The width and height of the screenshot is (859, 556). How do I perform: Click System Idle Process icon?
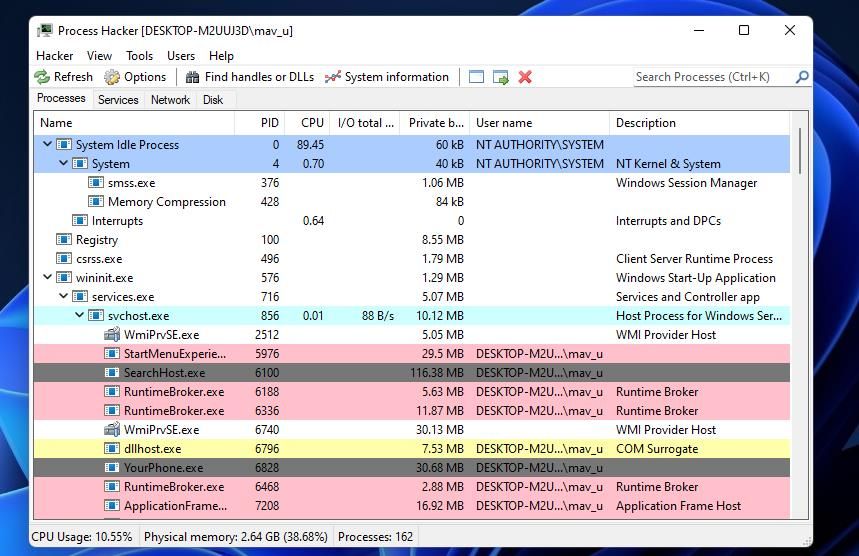(x=64, y=145)
